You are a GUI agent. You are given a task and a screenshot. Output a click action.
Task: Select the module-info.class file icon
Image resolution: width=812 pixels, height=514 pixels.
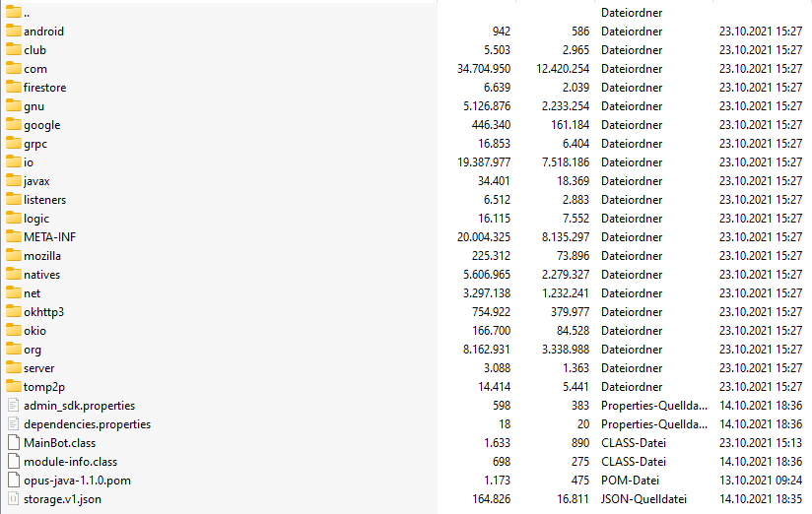pos(14,461)
